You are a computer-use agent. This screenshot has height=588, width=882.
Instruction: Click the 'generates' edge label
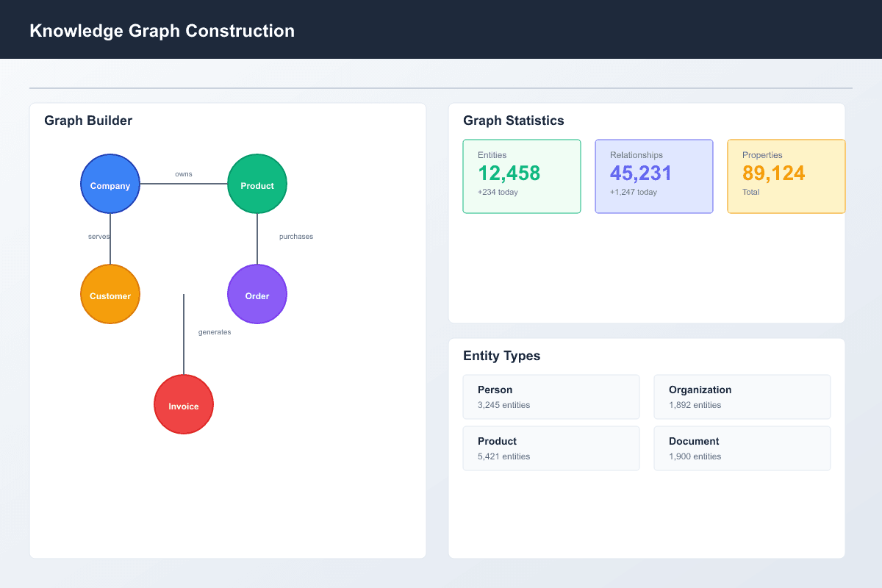tap(214, 331)
